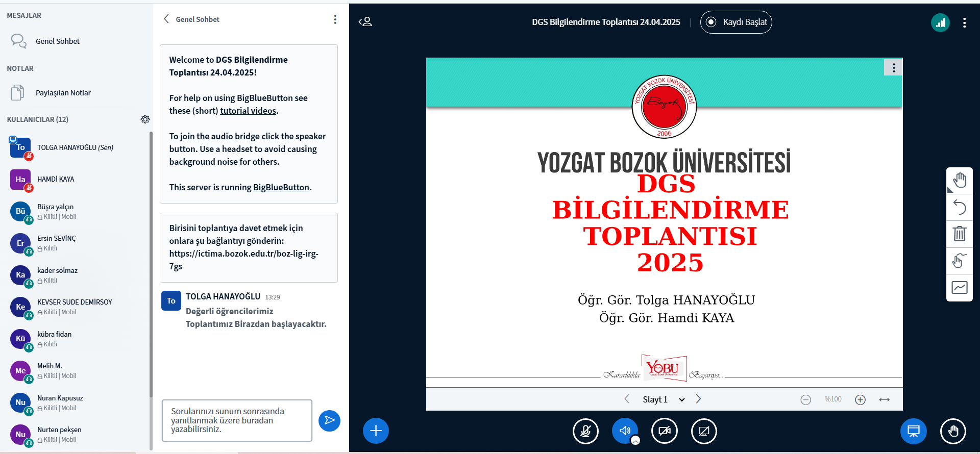Viewport: 980px width, 454px height.
Task: Go to previous slide
Action: [627, 399]
